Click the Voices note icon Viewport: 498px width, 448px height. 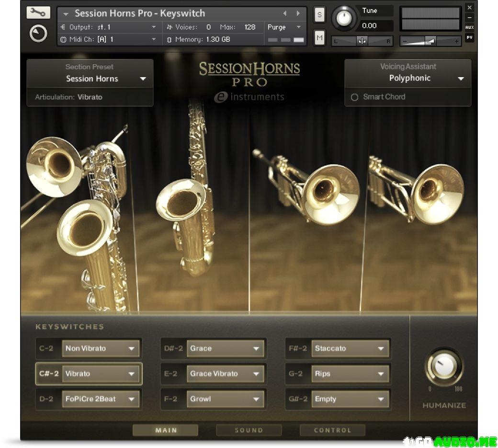tap(170, 27)
